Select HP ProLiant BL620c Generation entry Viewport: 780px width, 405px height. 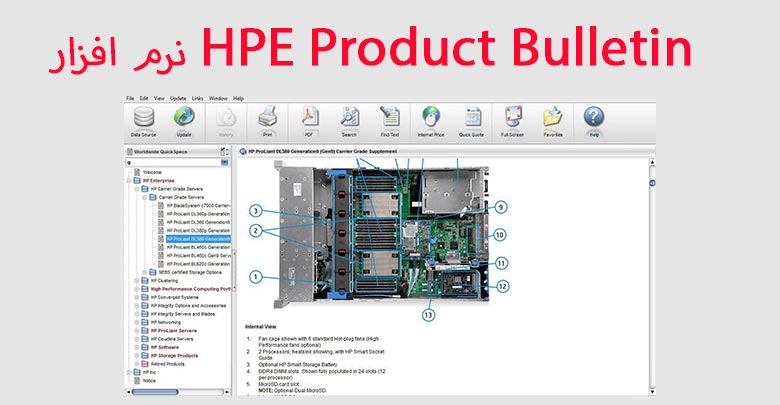click(x=198, y=264)
